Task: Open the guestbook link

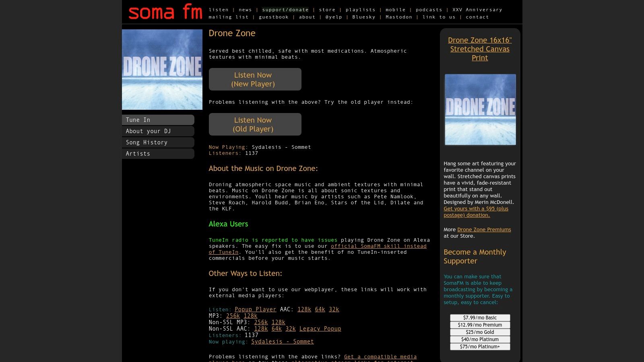Action: [274, 17]
